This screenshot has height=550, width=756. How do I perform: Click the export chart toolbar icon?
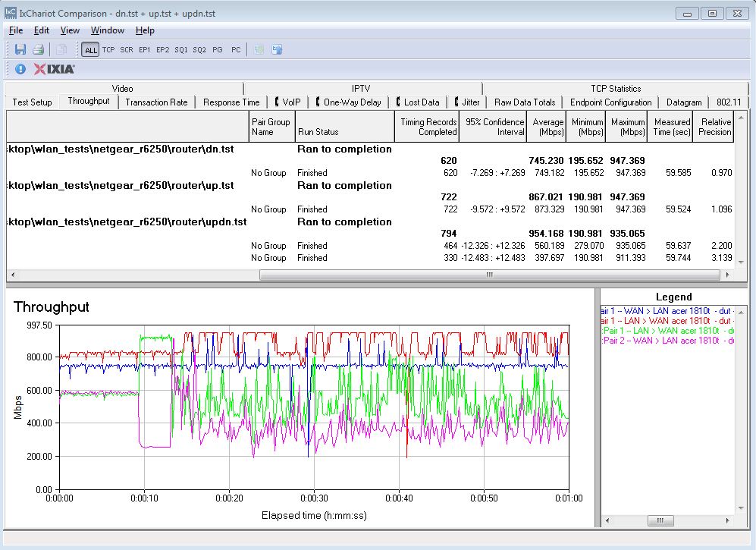point(277,49)
